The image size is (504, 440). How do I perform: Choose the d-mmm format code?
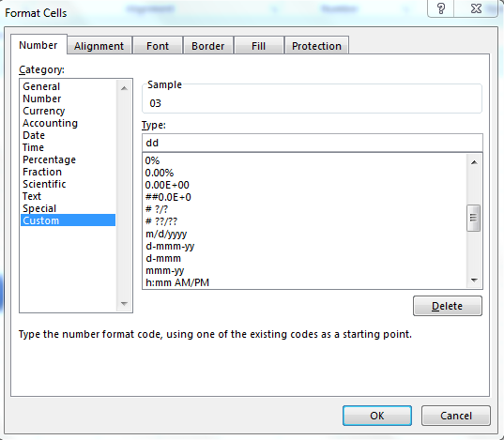point(305,258)
